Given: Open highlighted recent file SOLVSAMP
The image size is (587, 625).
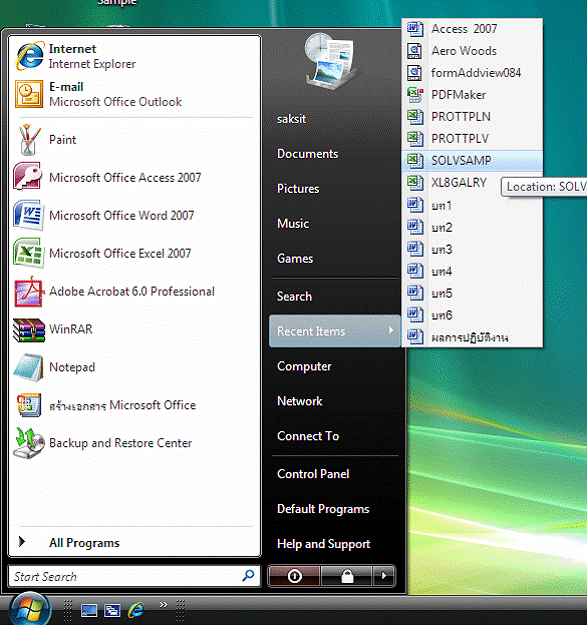Looking at the screenshot, I should tap(472, 160).
